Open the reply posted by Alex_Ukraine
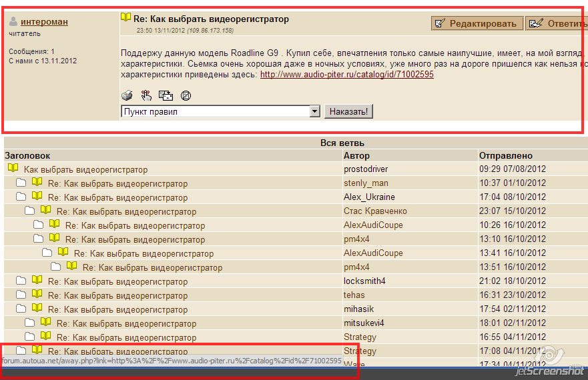 (x=117, y=197)
